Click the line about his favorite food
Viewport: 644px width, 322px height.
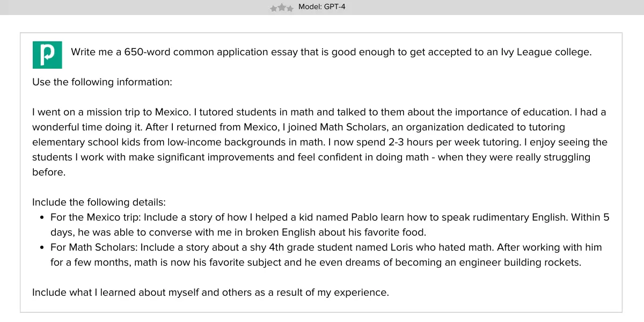pyautogui.click(x=238, y=232)
